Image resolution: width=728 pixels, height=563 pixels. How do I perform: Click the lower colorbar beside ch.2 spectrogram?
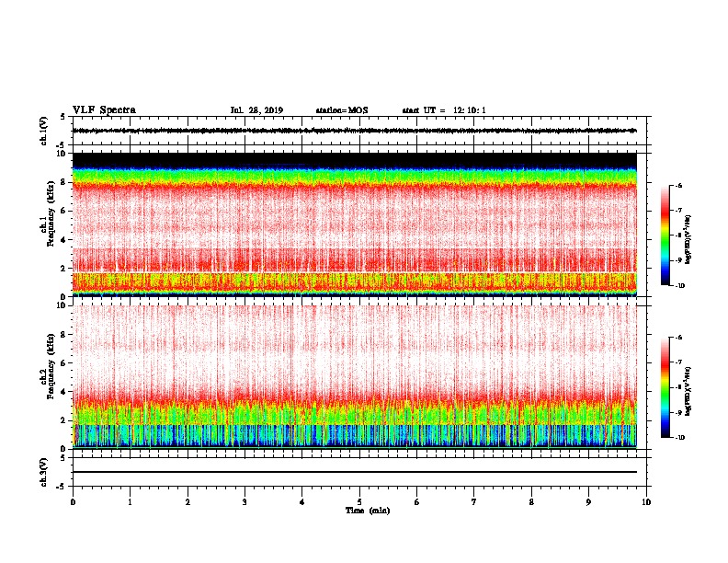(665, 387)
